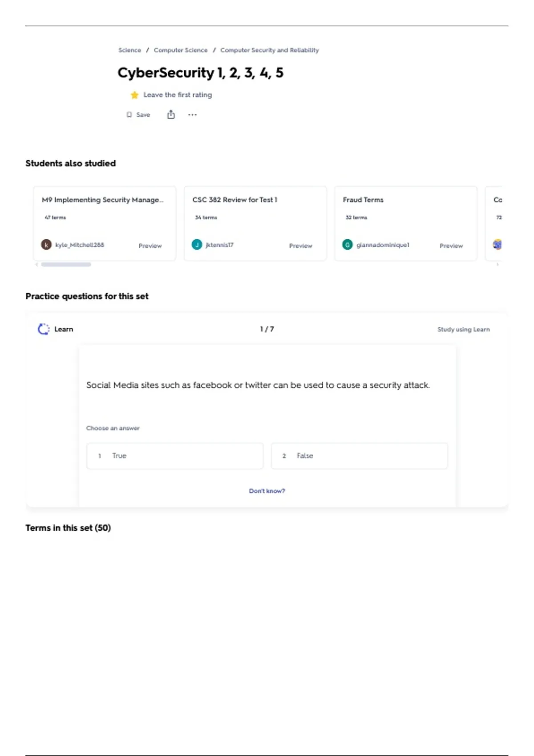
Task: Click the star rating icon
Action: (134, 95)
